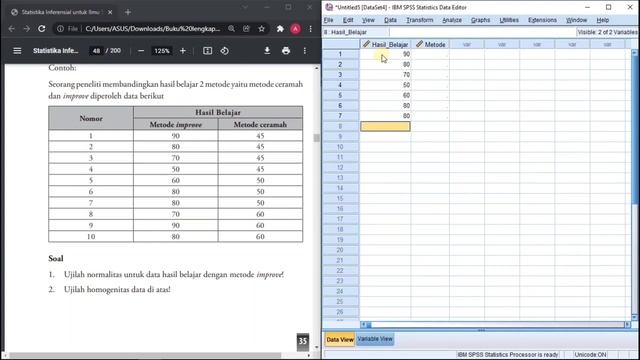Click the share icon in address bar
This screenshot has height=360, width=640.
pyautogui.click(x=246, y=29)
